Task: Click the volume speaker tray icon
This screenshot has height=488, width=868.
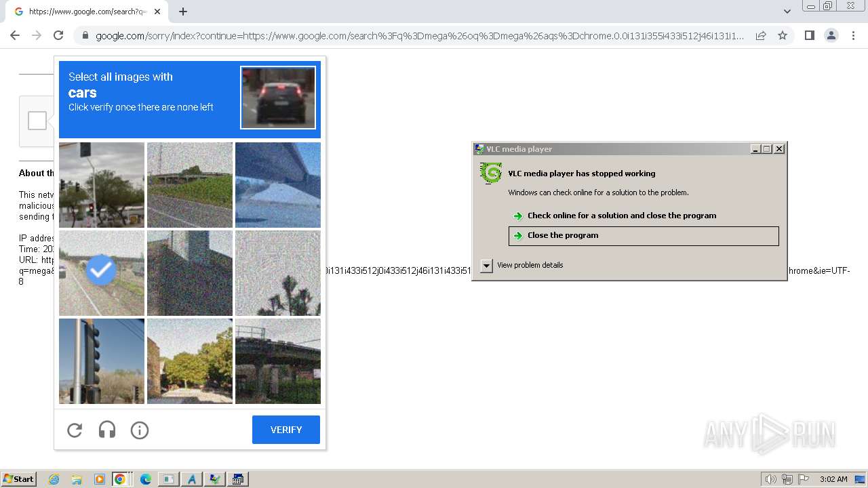Action: pos(770,479)
